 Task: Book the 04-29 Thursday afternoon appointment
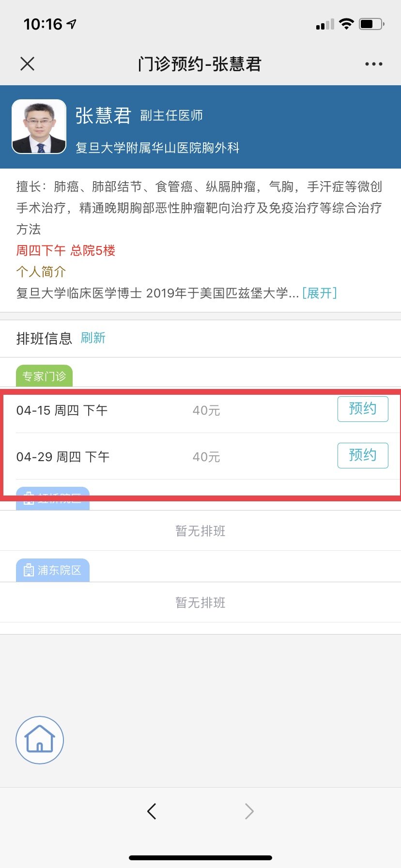(x=363, y=455)
